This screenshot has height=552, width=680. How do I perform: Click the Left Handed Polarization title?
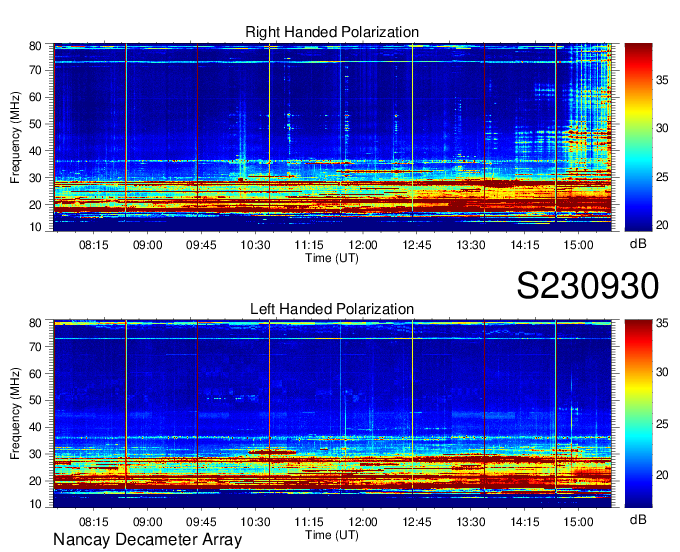pos(332,309)
